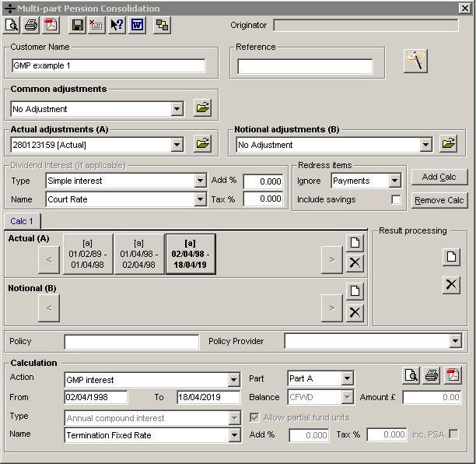Click the Remove Calc button

coord(439,200)
